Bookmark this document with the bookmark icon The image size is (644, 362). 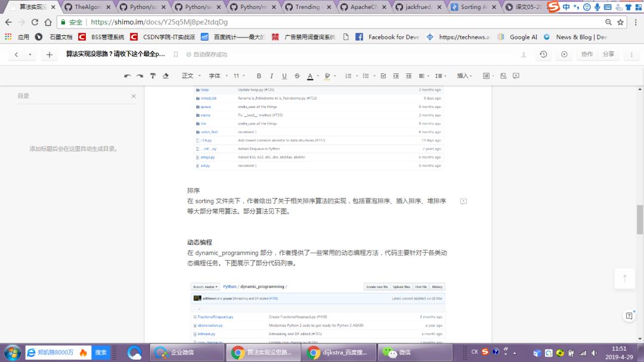175,54
